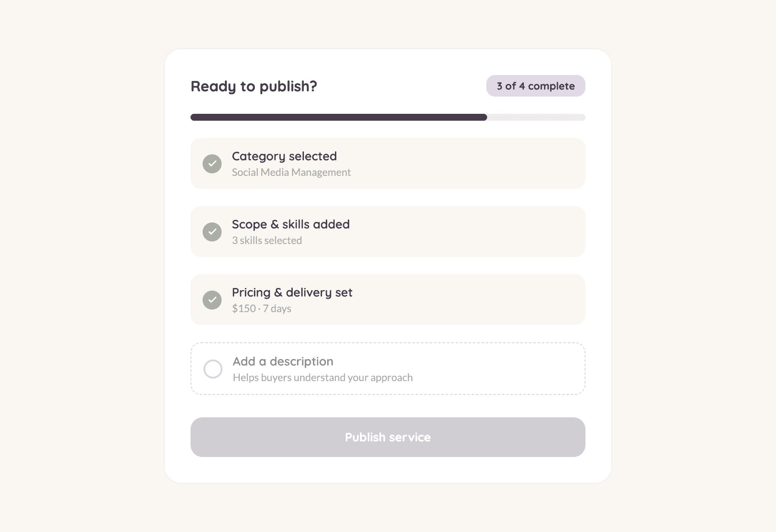Click the $150 · 7 days text
The width and height of the screenshot is (776, 532).
tap(262, 309)
